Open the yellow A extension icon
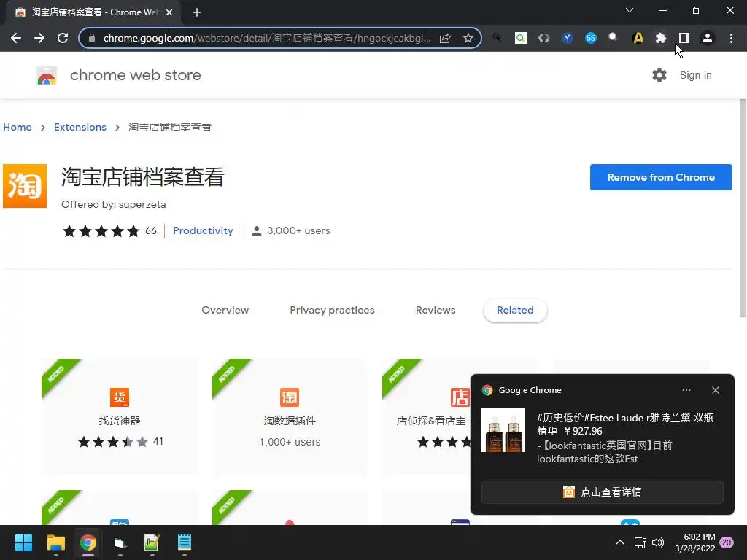 tap(638, 38)
